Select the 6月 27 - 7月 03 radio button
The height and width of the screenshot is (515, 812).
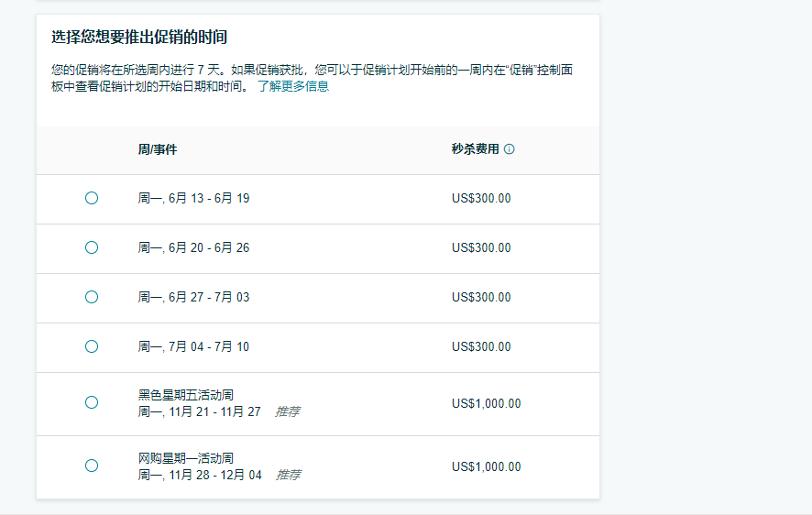click(92, 297)
